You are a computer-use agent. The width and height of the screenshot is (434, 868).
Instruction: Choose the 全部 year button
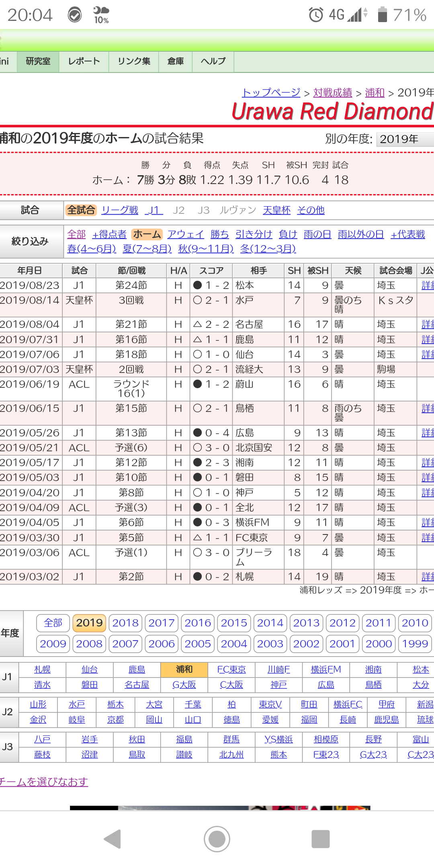click(x=53, y=623)
